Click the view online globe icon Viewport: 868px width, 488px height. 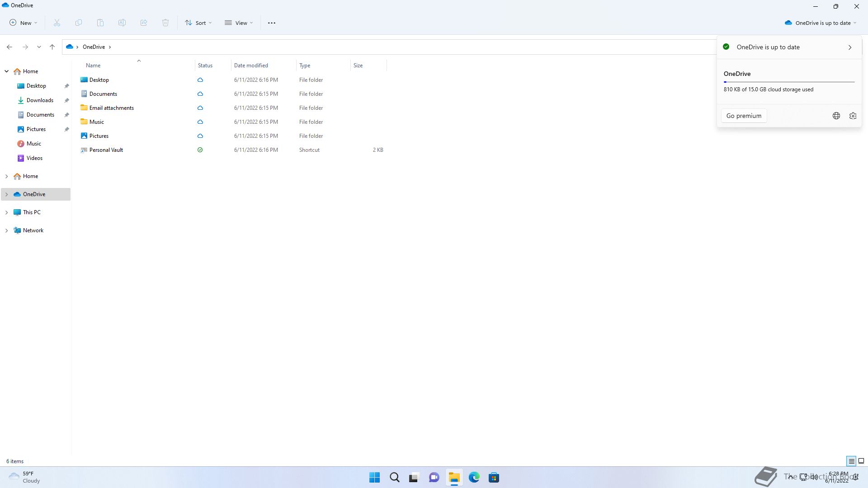coord(836,116)
